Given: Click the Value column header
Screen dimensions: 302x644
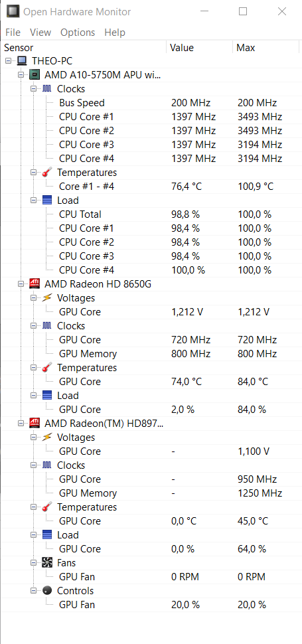Looking at the screenshot, I should pyautogui.click(x=199, y=48).
